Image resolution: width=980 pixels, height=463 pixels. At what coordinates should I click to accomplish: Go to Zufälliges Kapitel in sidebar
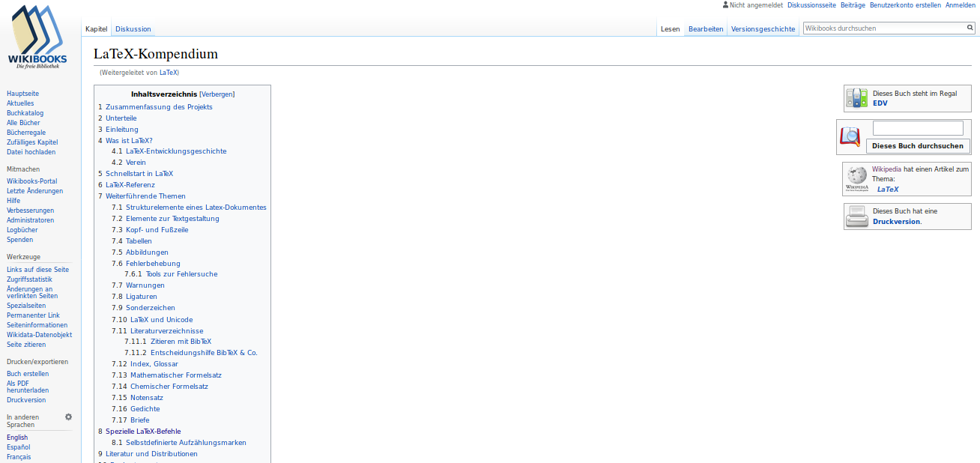tap(32, 142)
